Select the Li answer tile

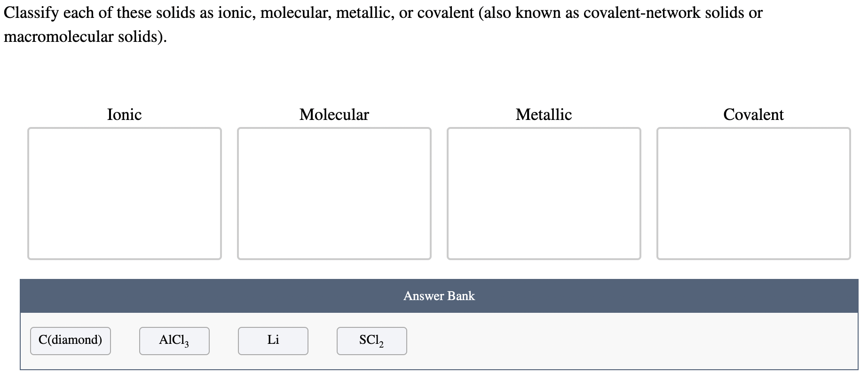[x=273, y=340]
